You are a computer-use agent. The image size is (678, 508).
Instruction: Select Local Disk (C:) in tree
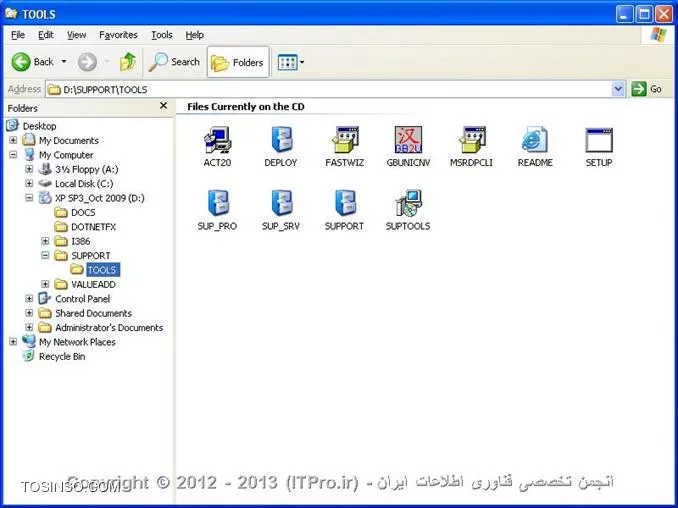point(84,183)
